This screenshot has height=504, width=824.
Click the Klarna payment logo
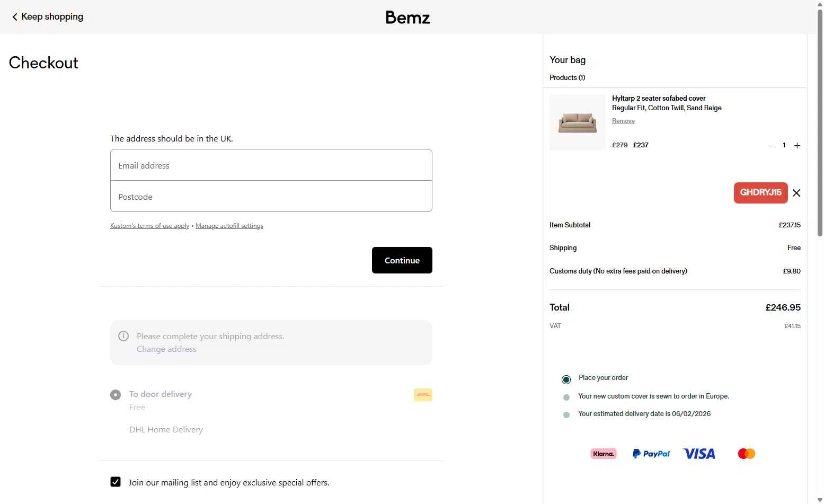click(x=604, y=454)
